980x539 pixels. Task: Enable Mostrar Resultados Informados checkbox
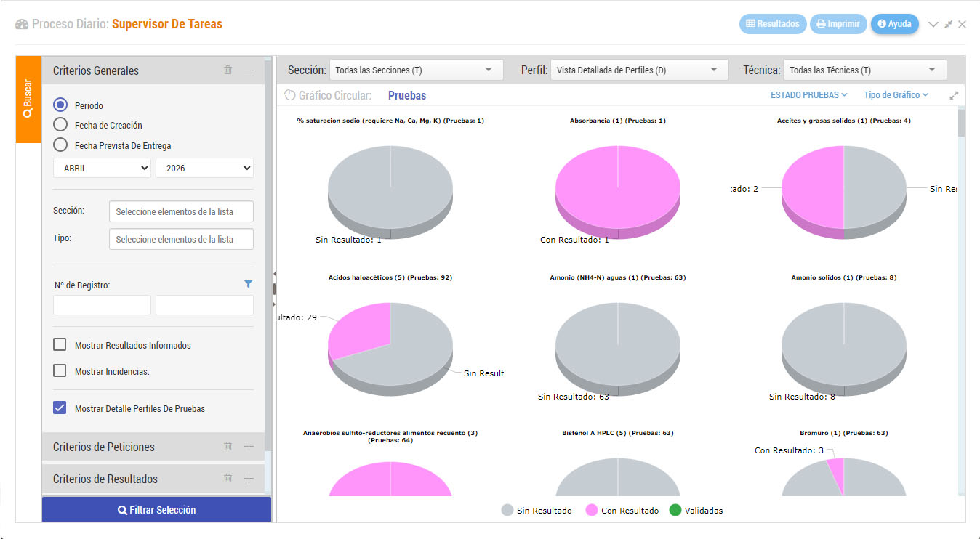click(x=60, y=345)
